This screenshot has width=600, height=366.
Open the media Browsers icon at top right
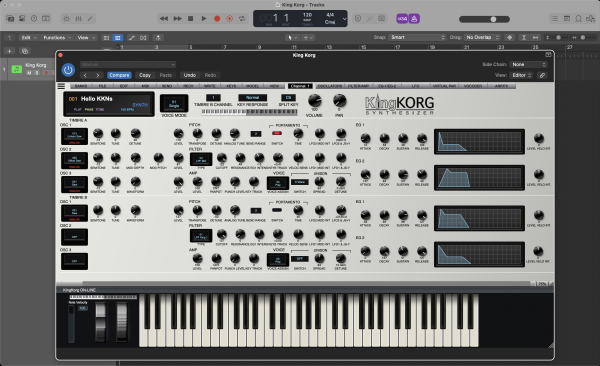pos(590,18)
